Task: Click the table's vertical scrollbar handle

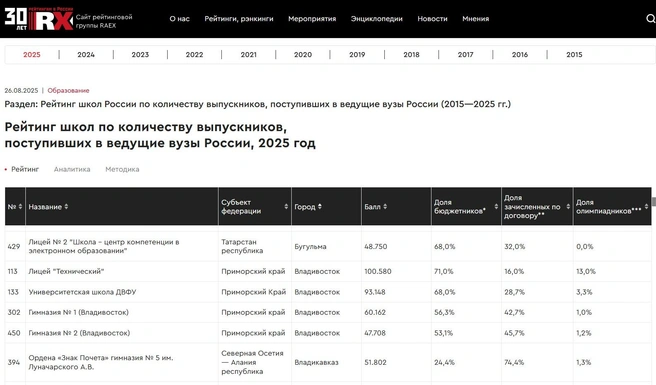Action: (653, 202)
